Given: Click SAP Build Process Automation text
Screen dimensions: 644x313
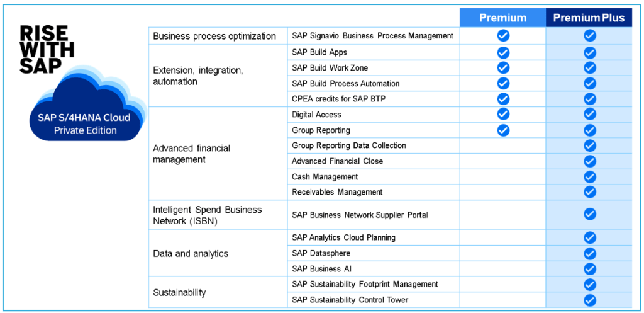Looking at the screenshot, I should point(345,83).
